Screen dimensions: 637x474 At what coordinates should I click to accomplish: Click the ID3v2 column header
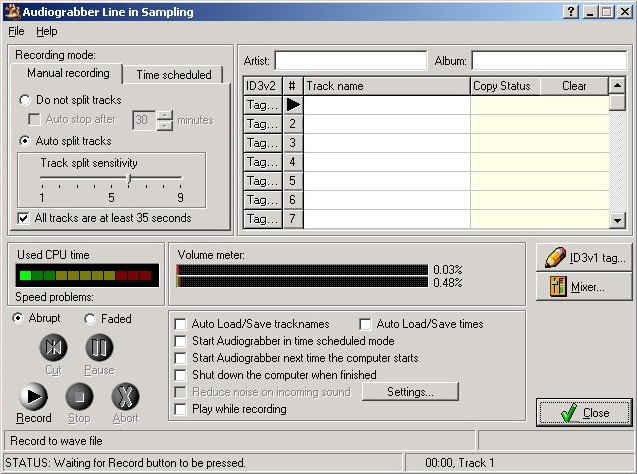click(x=263, y=86)
